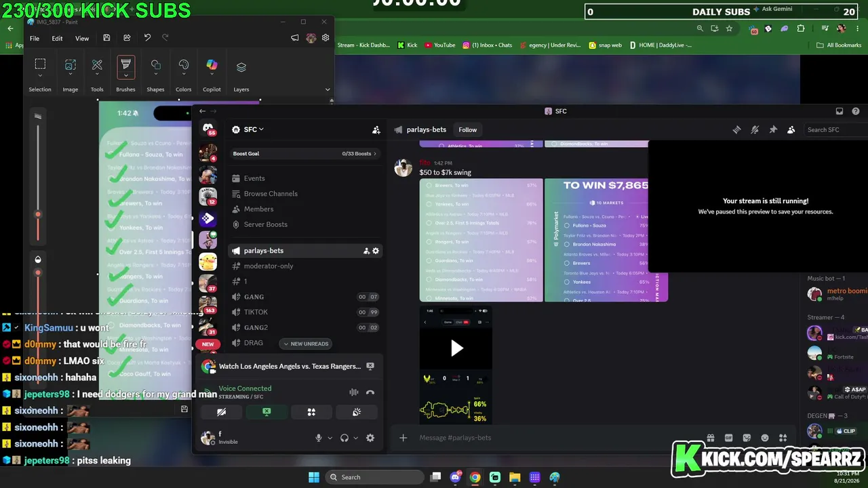Open the Discord activities launcher button
Image resolution: width=868 pixels, height=488 pixels.
[311, 412]
